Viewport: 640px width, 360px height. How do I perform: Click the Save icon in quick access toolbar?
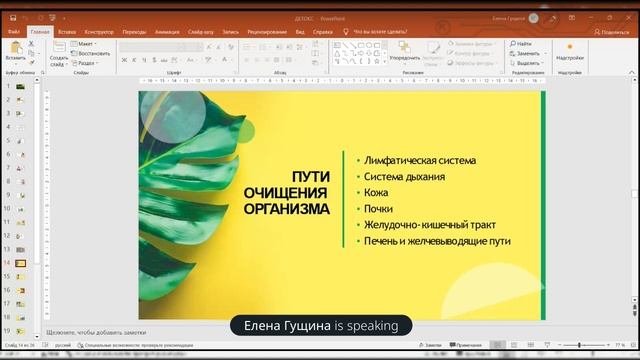(x=13, y=18)
